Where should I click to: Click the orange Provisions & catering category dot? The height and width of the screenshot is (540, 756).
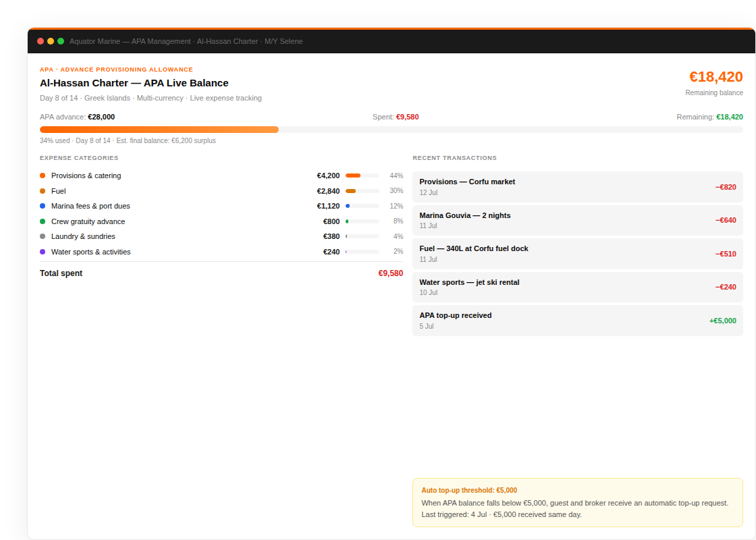pyautogui.click(x=43, y=175)
